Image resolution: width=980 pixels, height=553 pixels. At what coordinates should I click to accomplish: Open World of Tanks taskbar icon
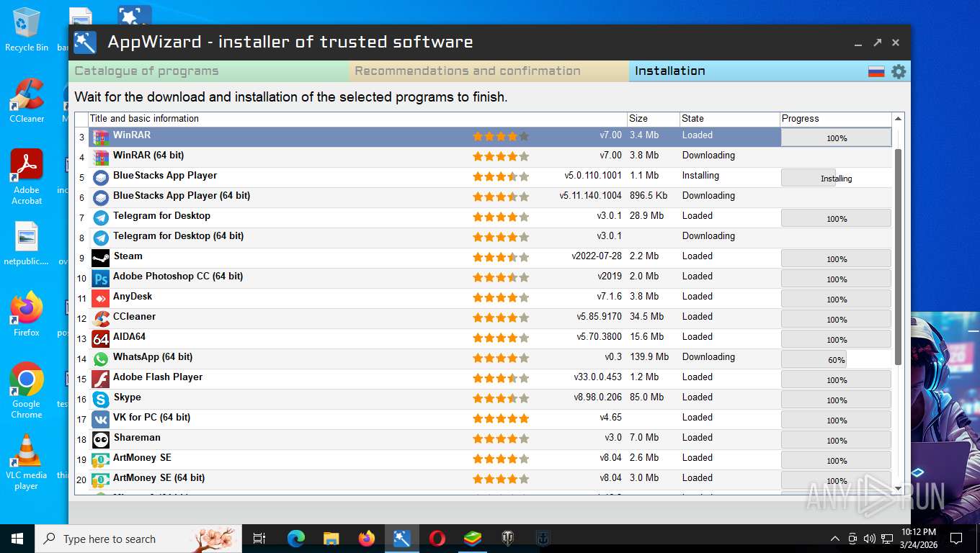(x=507, y=538)
